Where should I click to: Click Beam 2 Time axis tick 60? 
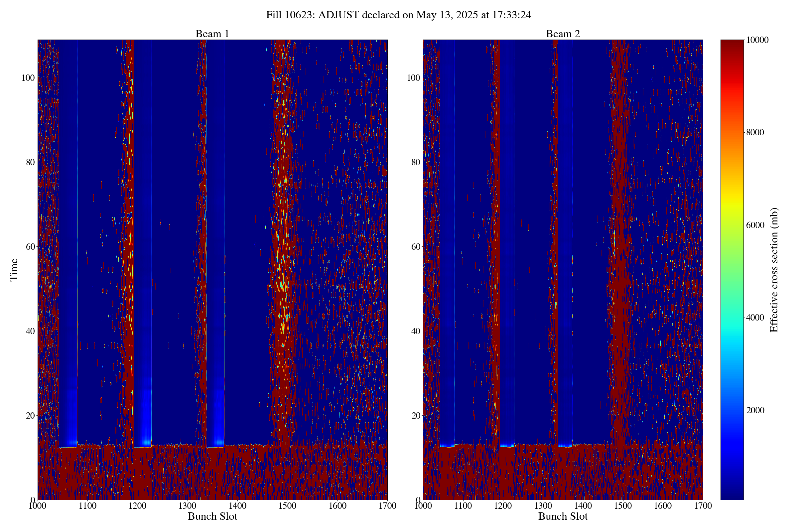click(x=416, y=247)
